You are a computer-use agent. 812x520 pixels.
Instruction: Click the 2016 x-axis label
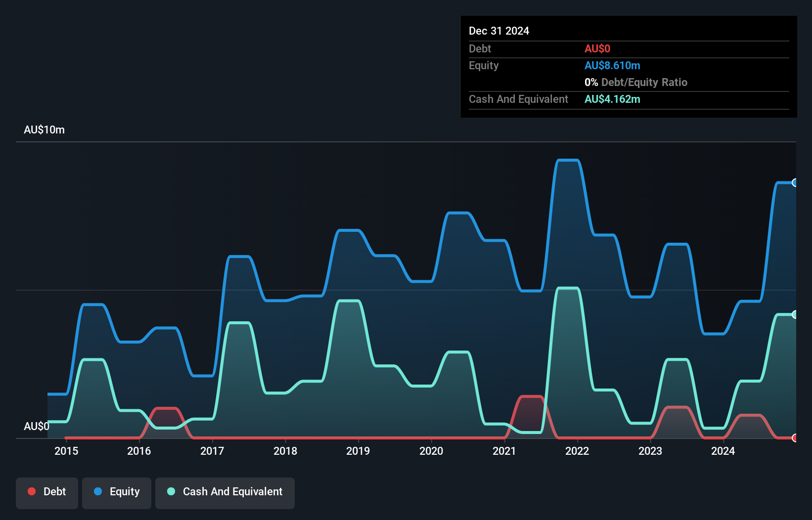139,451
